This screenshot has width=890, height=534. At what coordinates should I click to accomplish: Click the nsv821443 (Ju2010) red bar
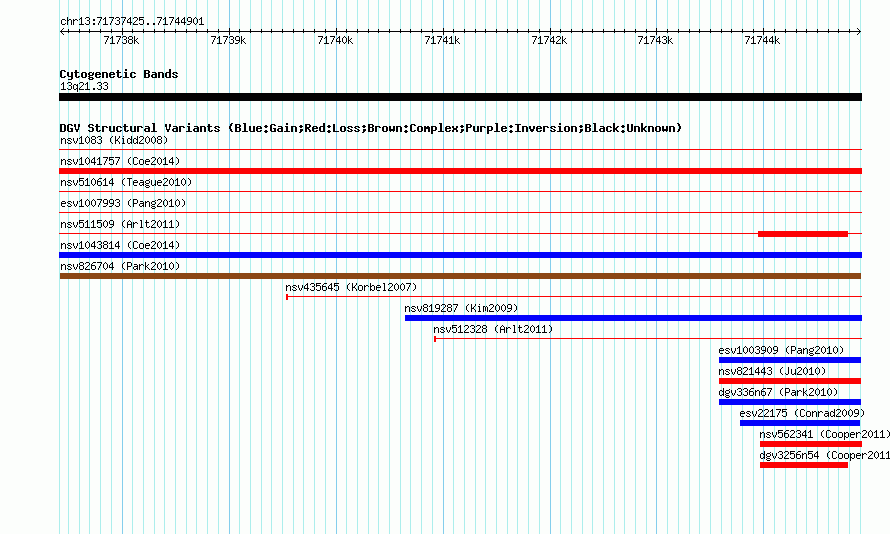(x=790, y=381)
